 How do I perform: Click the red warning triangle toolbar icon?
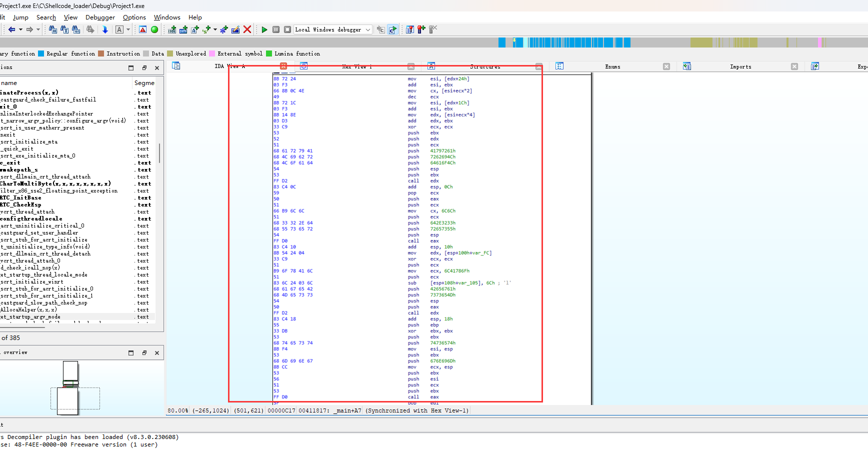[143, 29]
